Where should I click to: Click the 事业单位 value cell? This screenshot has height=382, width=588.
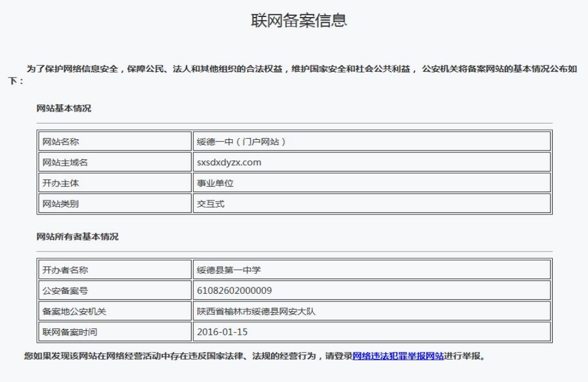point(372,183)
